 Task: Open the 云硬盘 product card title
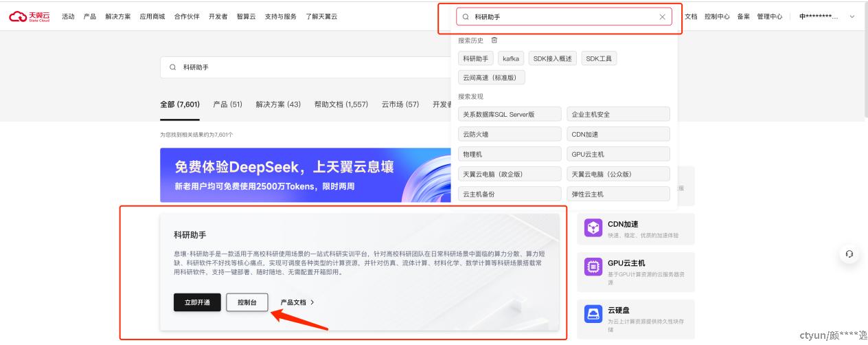[x=619, y=311]
